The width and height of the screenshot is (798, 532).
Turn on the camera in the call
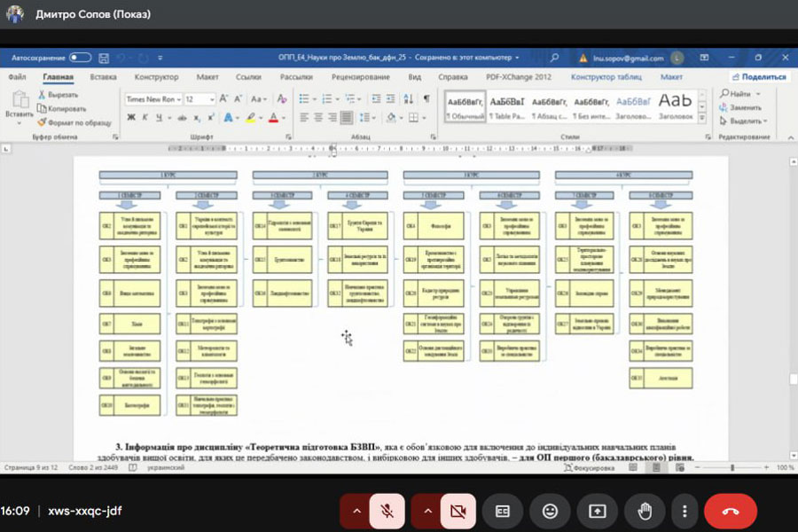point(458,511)
